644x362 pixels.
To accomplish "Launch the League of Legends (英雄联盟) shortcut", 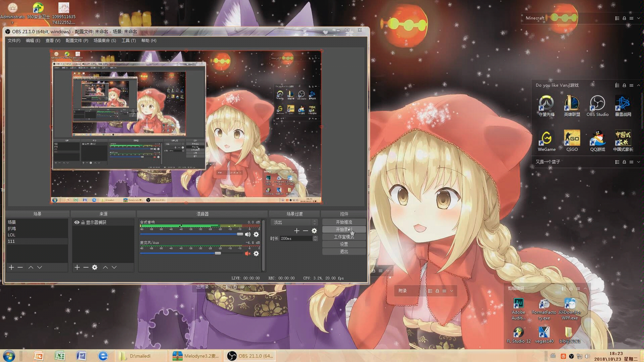I will pos(572,106).
